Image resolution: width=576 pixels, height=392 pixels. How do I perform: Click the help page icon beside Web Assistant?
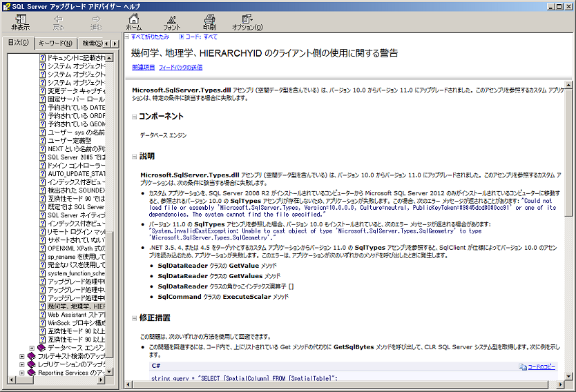coord(43,314)
